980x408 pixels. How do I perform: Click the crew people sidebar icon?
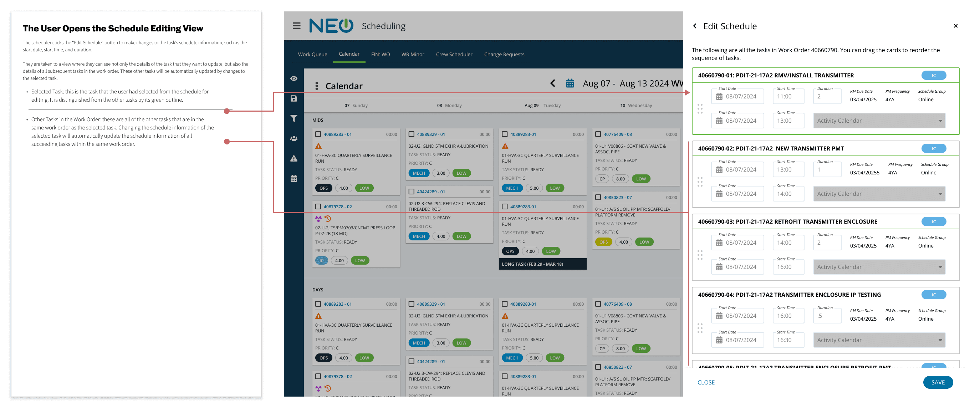294,138
